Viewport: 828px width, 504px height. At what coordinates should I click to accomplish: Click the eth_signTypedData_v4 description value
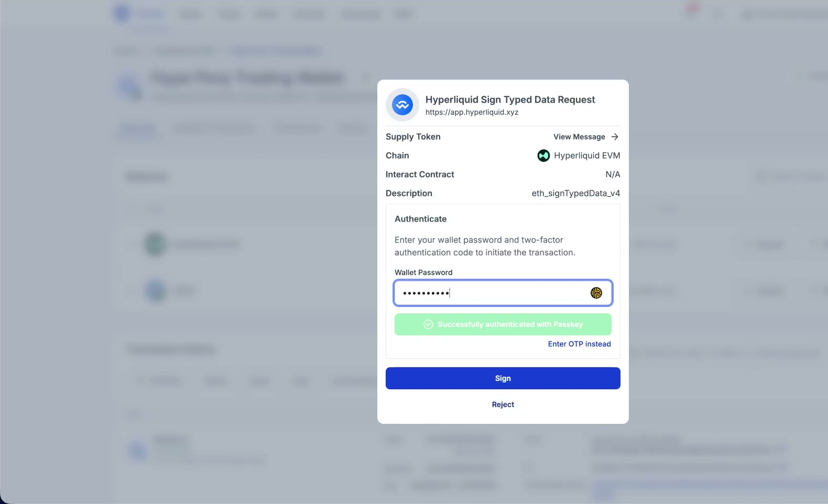pyautogui.click(x=576, y=193)
